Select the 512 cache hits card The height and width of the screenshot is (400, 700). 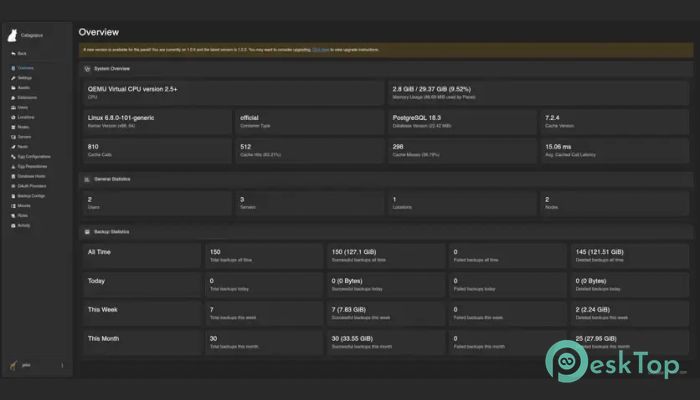(309, 150)
